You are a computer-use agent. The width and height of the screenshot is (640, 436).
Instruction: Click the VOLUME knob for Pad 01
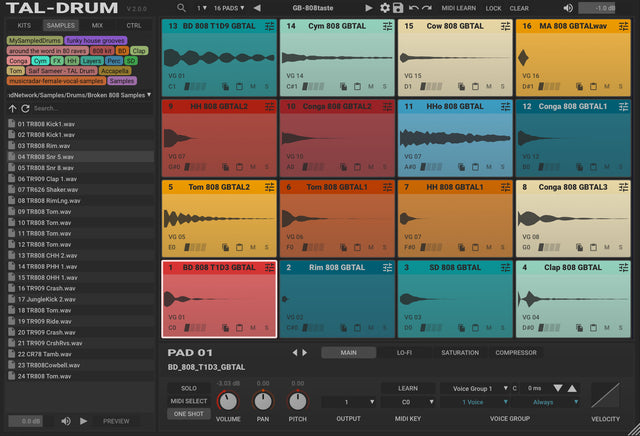point(228,401)
